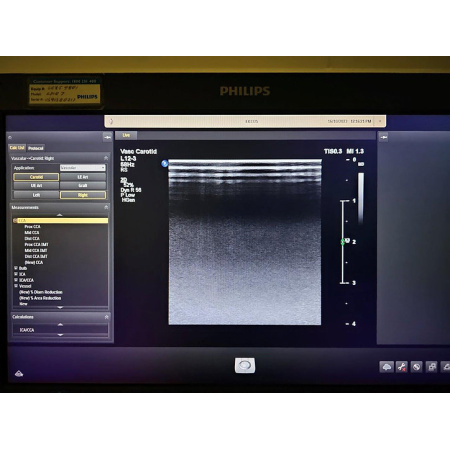
Task: Click the blue orientation marker on ultrasound image
Action: (164, 163)
